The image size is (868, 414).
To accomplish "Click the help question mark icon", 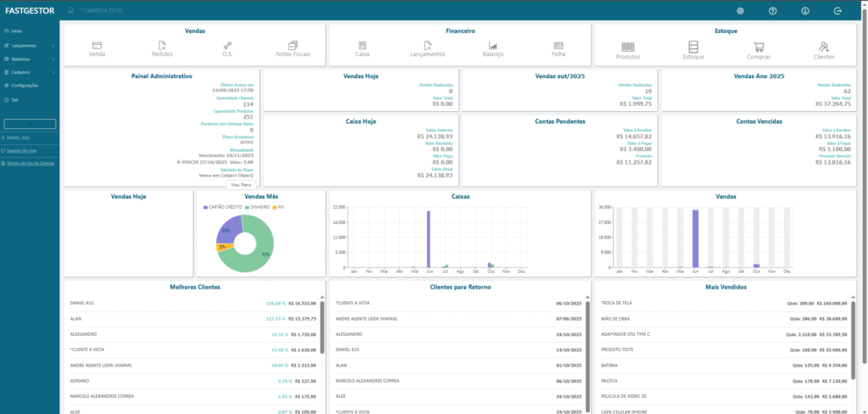I will pos(772,11).
